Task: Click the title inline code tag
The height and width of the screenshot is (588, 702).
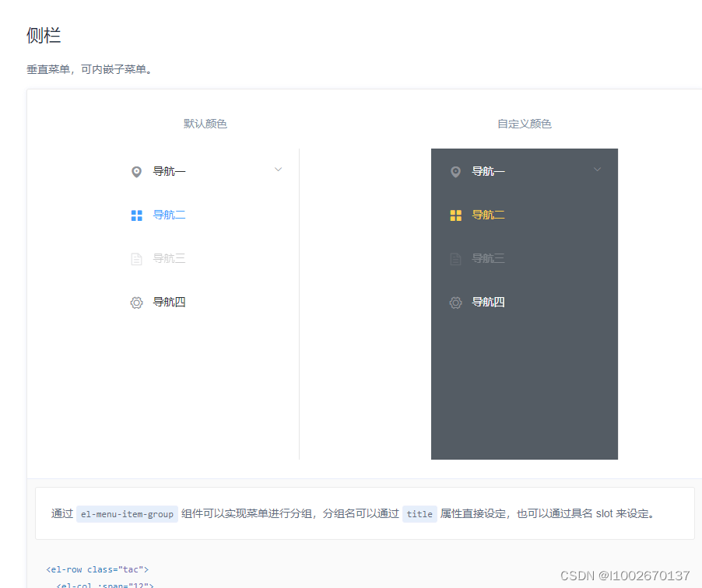Action: click(419, 514)
